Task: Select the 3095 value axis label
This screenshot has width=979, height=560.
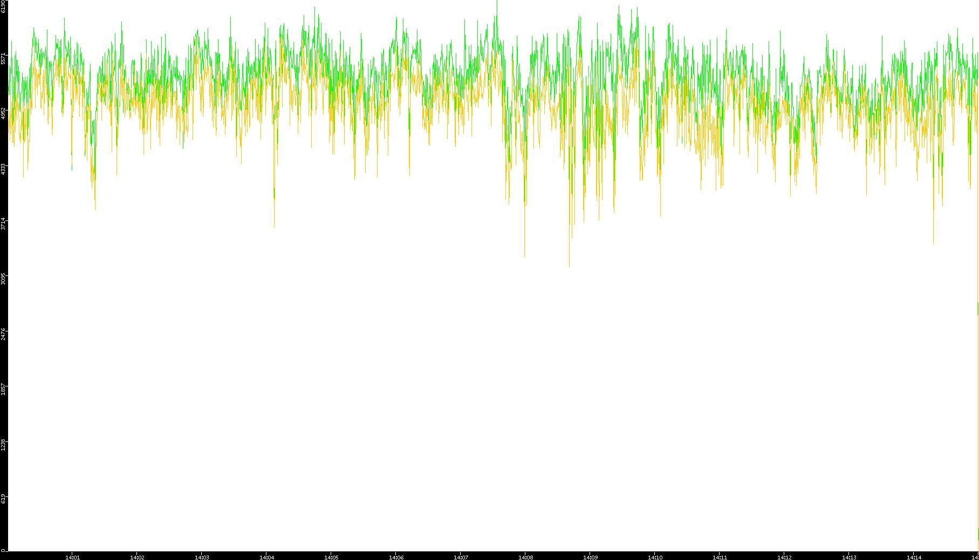Action: (x=3, y=279)
